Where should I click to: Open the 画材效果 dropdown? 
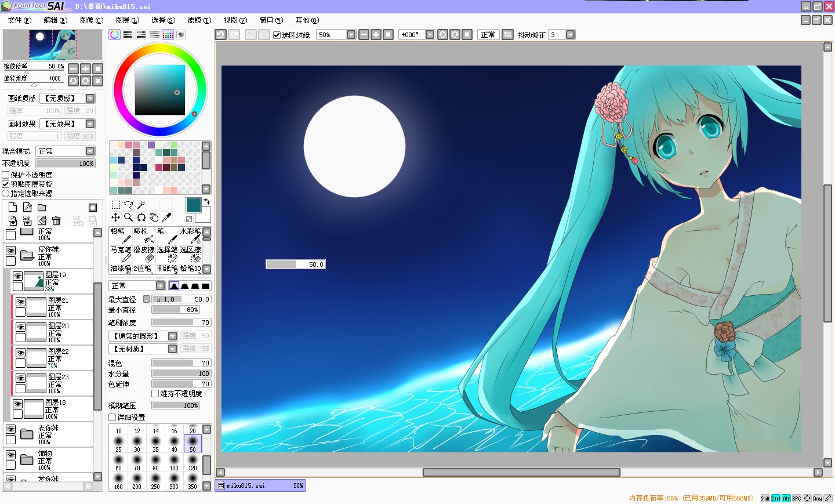90,124
